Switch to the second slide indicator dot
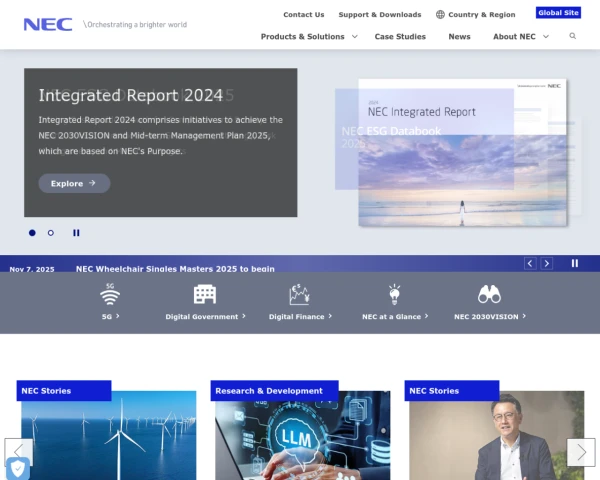The image size is (600, 480). pyautogui.click(x=51, y=233)
